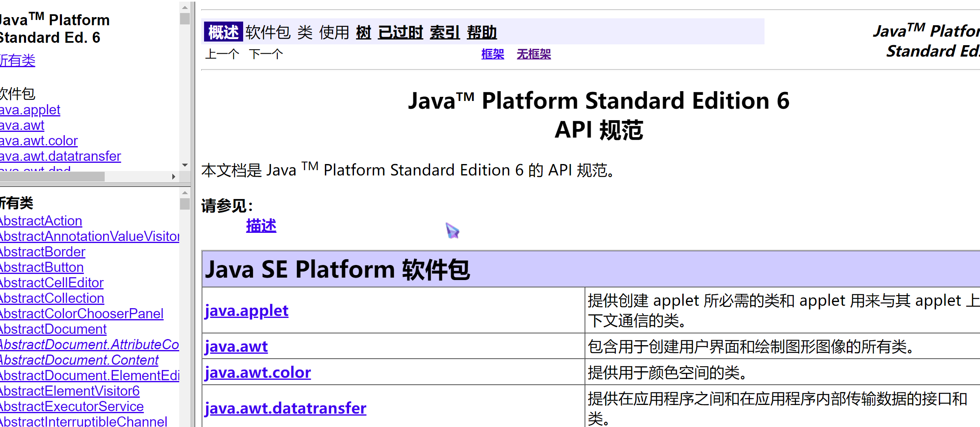980x427 pixels.
Task: Select java.awt.datatransfer in left package list
Action: pos(60,156)
